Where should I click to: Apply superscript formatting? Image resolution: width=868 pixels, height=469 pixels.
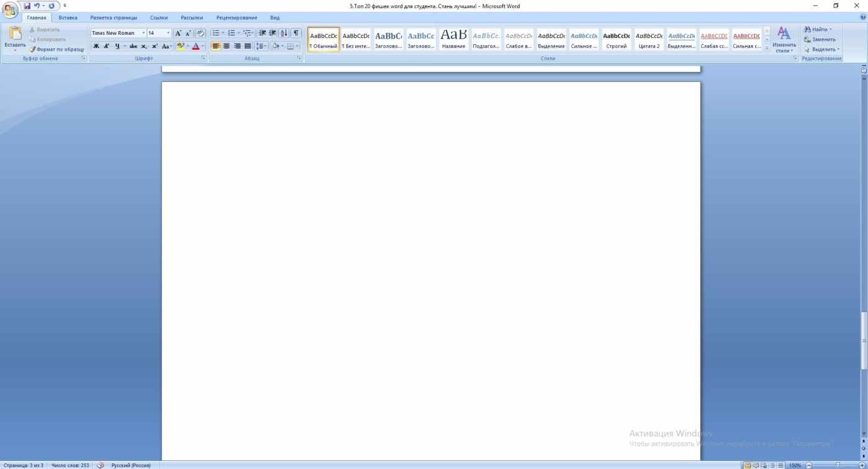(x=155, y=46)
